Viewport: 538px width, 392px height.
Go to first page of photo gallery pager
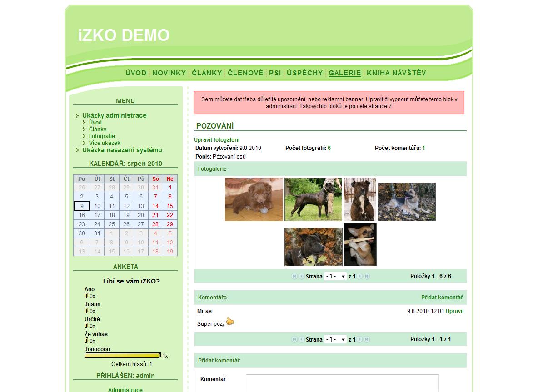[x=294, y=276]
